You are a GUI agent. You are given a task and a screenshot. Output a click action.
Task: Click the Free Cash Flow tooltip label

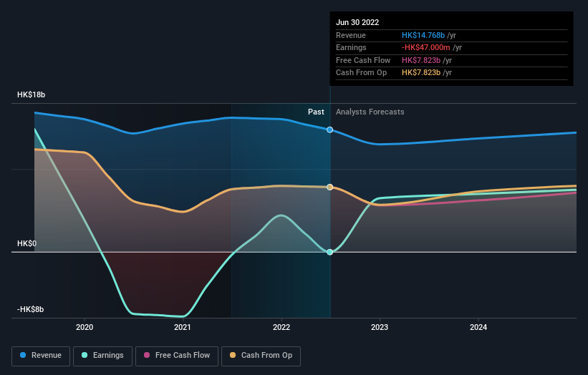tap(363, 60)
